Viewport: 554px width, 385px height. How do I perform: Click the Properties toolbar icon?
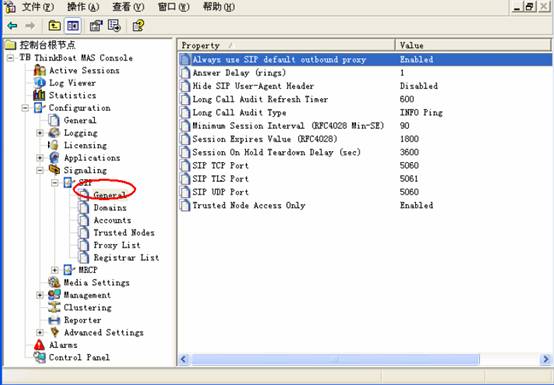pos(96,25)
